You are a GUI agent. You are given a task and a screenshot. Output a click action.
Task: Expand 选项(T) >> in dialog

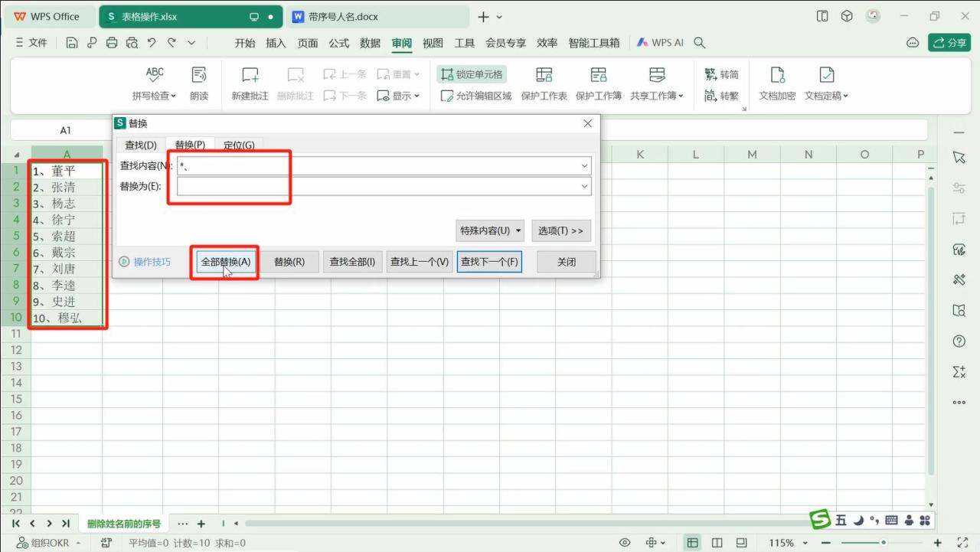click(x=561, y=230)
